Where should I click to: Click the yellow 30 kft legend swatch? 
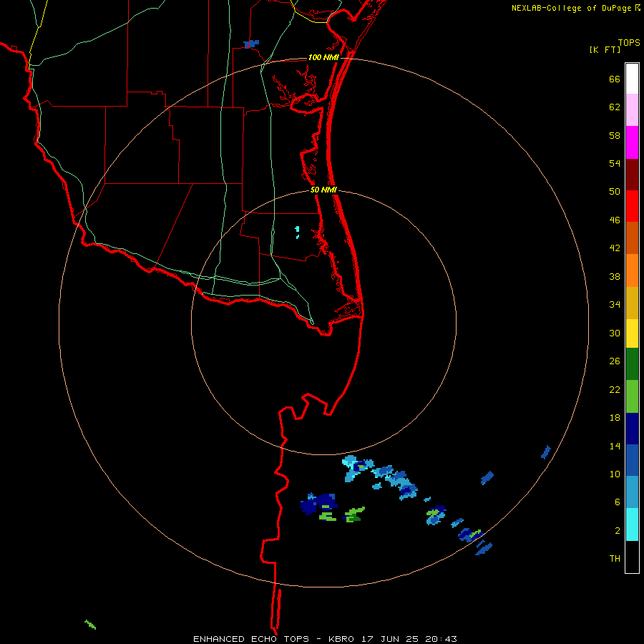[x=632, y=333]
